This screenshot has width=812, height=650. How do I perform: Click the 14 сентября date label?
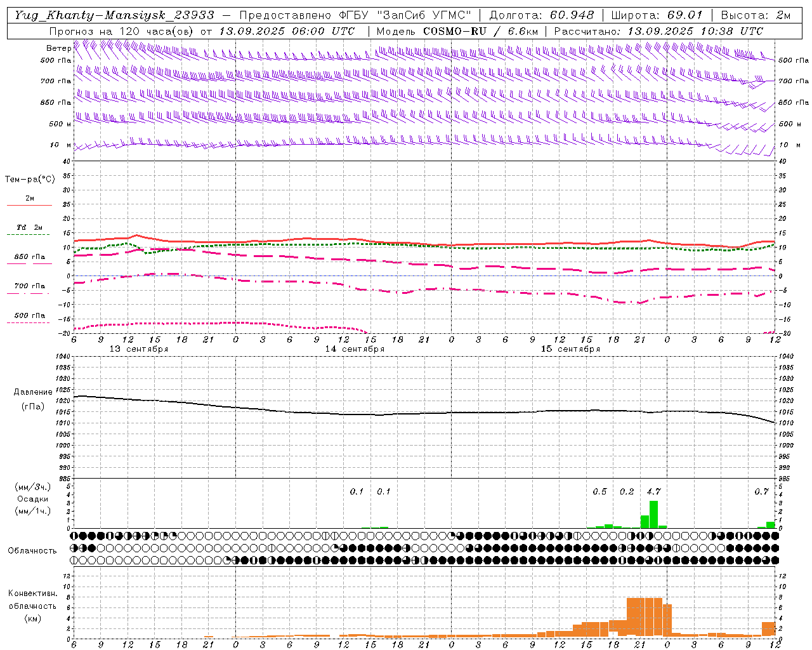[x=355, y=349]
